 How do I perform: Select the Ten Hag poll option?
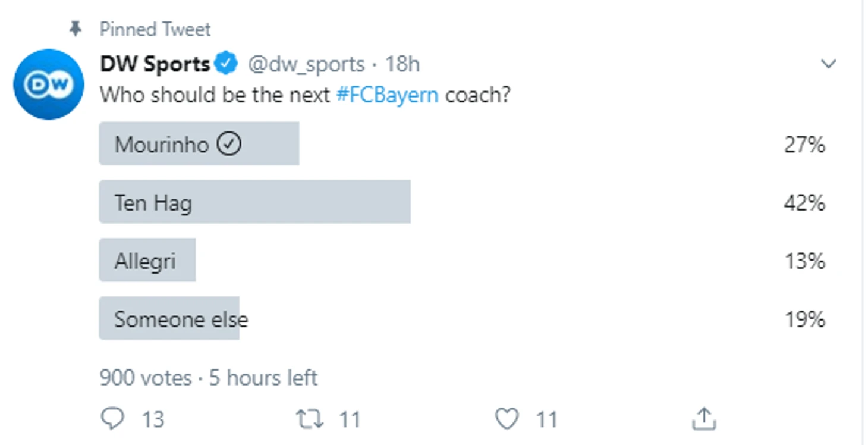point(254,202)
